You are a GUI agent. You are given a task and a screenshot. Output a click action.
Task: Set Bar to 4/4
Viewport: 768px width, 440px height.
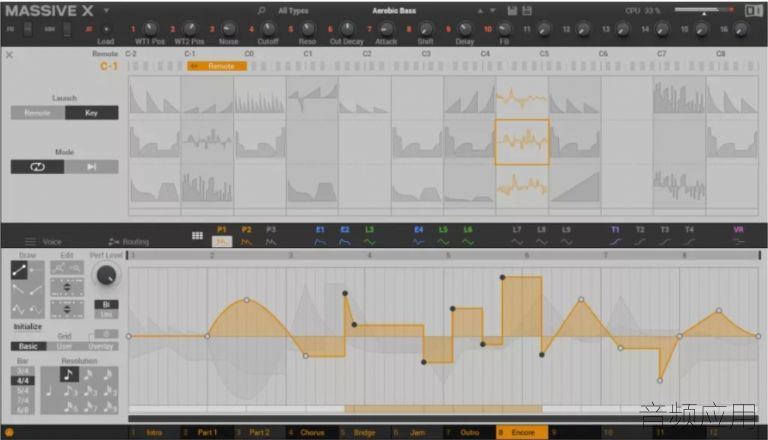(23, 381)
